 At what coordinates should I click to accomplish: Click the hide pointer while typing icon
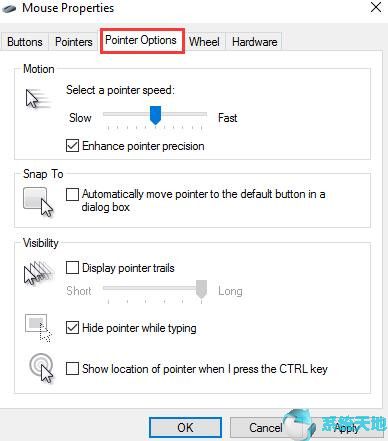coord(38,328)
